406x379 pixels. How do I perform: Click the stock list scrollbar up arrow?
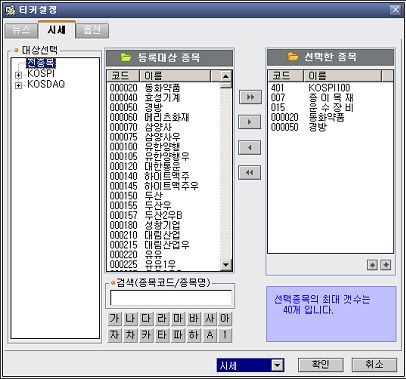coord(226,76)
